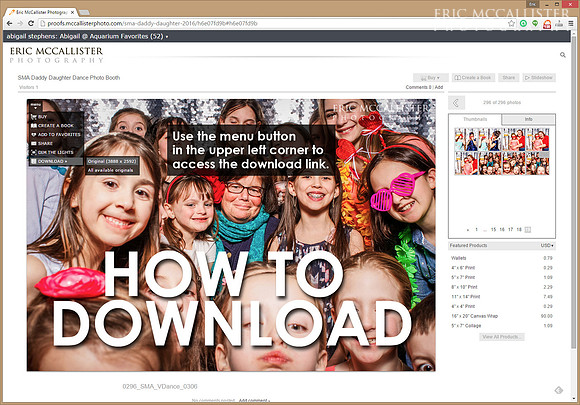Select BUY in the photo menu

pyautogui.click(x=55, y=117)
